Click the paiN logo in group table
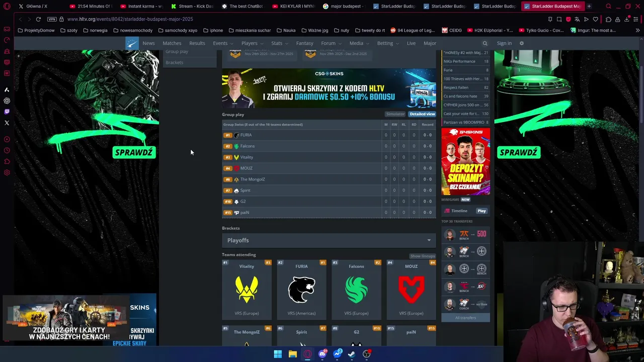The height and width of the screenshot is (362, 644). click(236, 213)
